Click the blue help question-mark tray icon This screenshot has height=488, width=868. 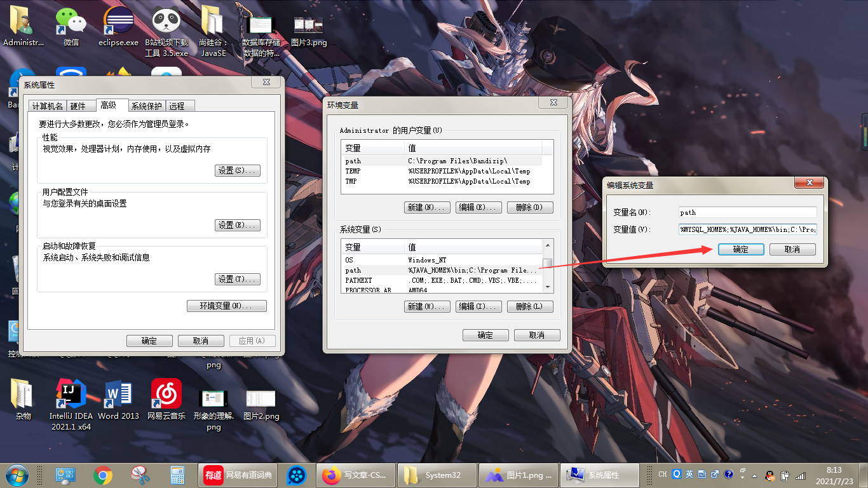[728, 474]
